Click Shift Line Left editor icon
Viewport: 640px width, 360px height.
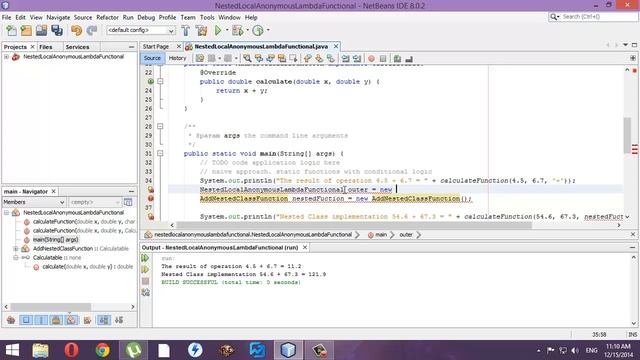coord(345,58)
